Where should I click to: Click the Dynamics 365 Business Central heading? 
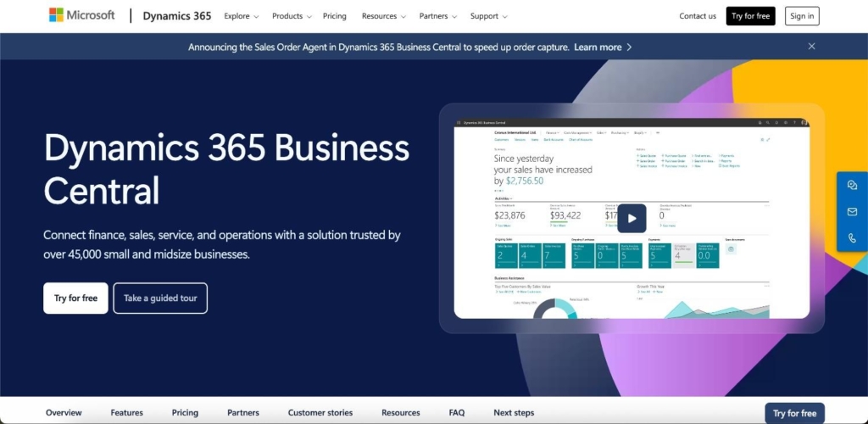[x=226, y=170]
